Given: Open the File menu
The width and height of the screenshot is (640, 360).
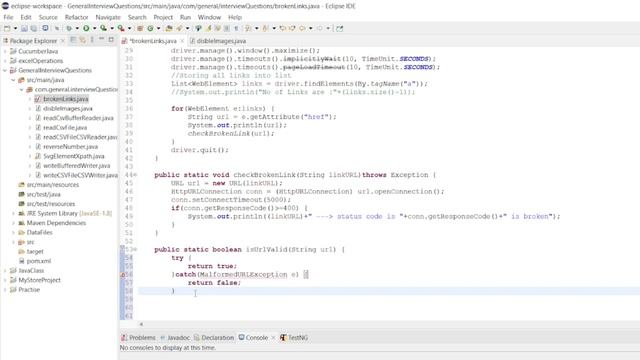Looking at the screenshot, I should (x=8, y=17).
